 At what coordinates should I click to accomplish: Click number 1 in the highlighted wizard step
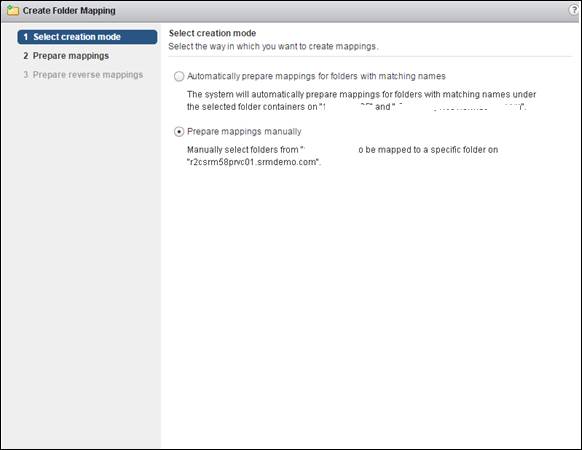tap(26, 37)
